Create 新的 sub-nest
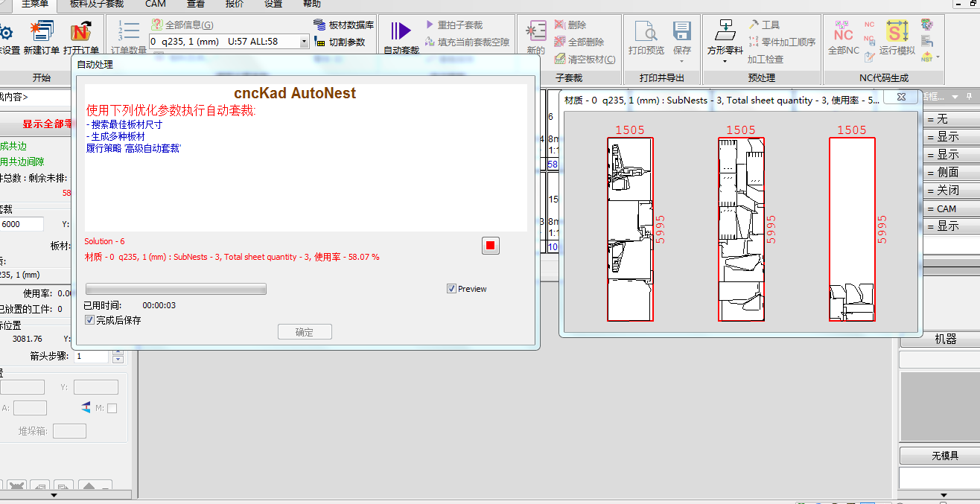Image resolution: width=980 pixels, height=504 pixels. click(x=535, y=37)
